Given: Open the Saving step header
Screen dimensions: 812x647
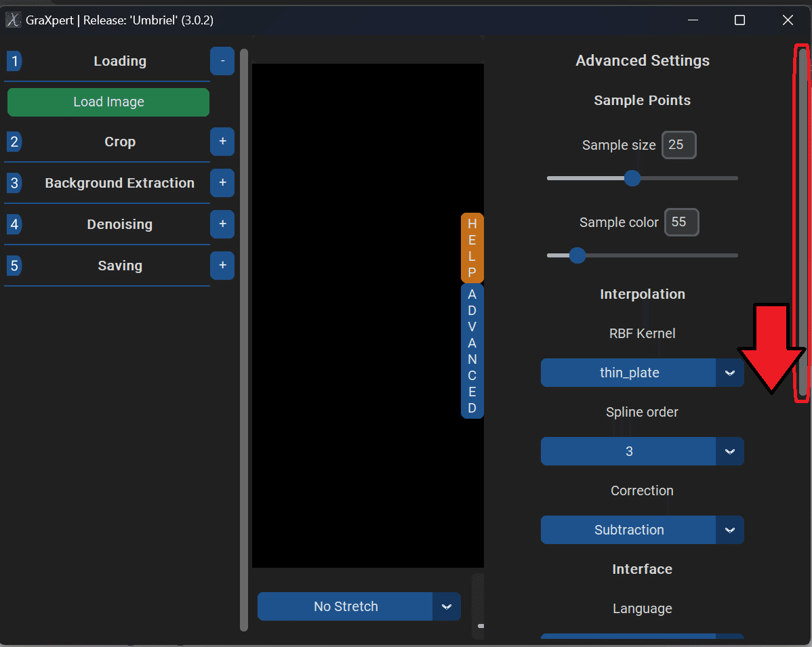Looking at the screenshot, I should point(120,266).
